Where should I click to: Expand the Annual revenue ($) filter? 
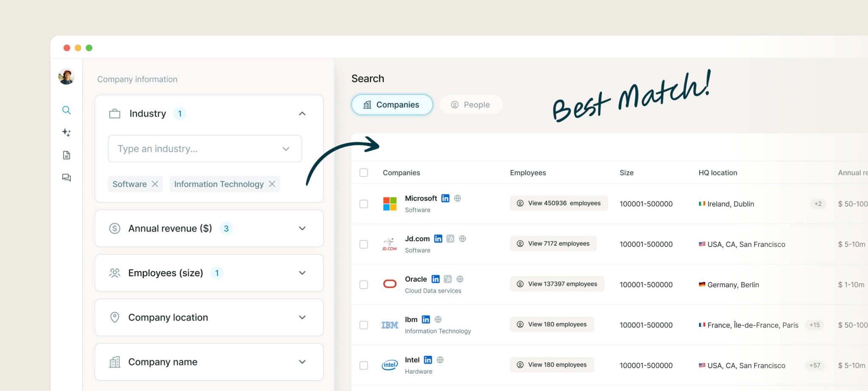point(302,228)
